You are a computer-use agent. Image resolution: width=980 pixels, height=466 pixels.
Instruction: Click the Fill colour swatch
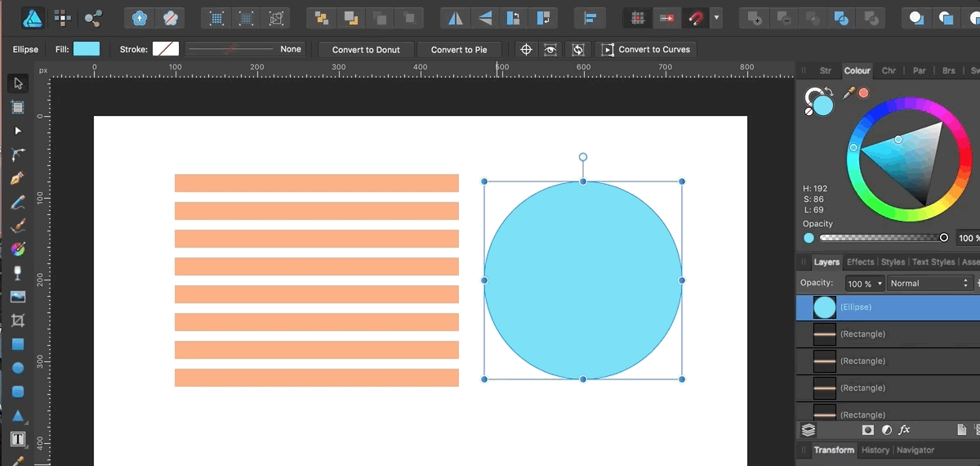[x=87, y=49]
